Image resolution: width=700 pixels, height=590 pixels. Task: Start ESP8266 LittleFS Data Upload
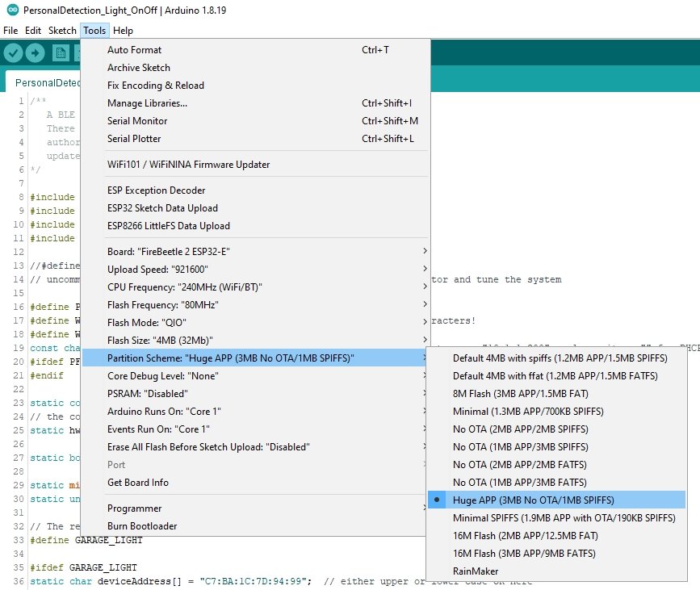(x=255, y=226)
